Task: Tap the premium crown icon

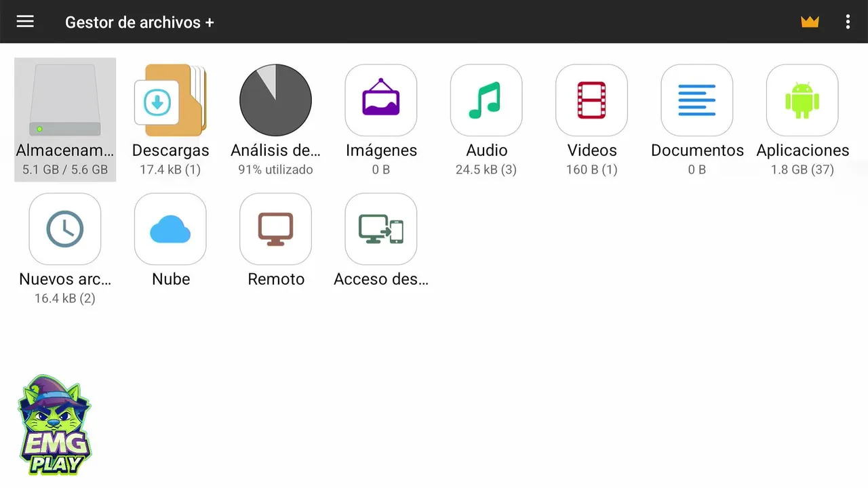Action: click(x=810, y=22)
